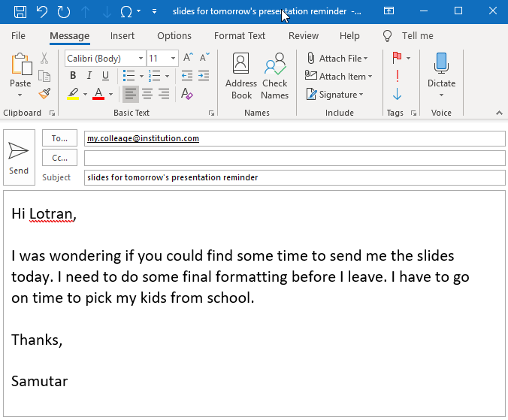
Task: Switch to the Insert tab
Action: click(x=122, y=35)
